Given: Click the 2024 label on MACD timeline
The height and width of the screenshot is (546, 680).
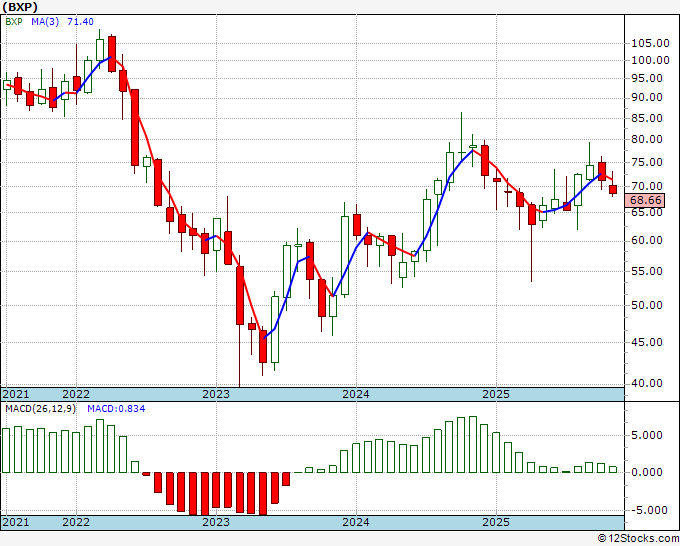Looking at the screenshot, I should 356,522.
